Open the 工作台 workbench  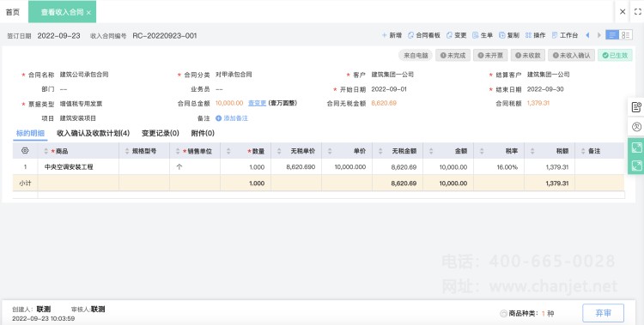pyautogui.click(x=565, y=35)
